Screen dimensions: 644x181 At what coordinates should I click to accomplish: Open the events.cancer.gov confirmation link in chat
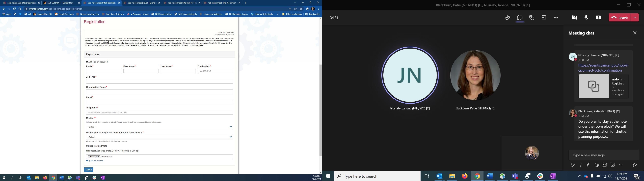(x=603, y=68)
